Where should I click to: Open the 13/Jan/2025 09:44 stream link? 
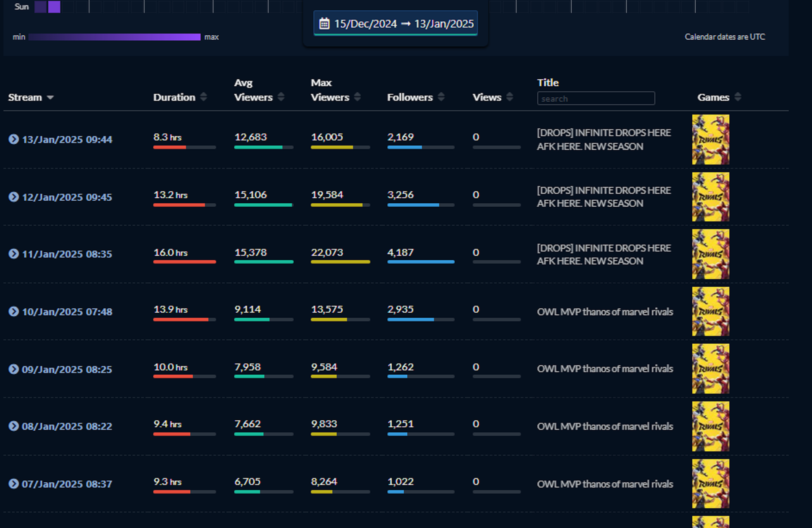coord(67,140)
